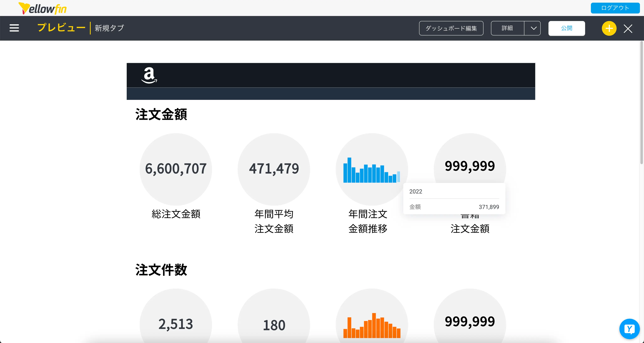644x343 pixels.
Task: Click the 6,600,707 total order amount circle
Action: pyautogui.click(x=176, y=169)
